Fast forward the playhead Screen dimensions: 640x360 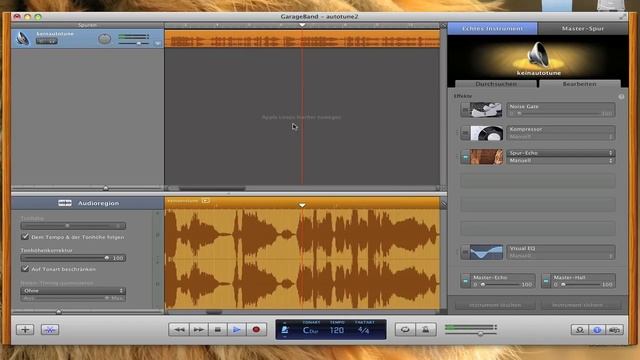click(198, 329)
